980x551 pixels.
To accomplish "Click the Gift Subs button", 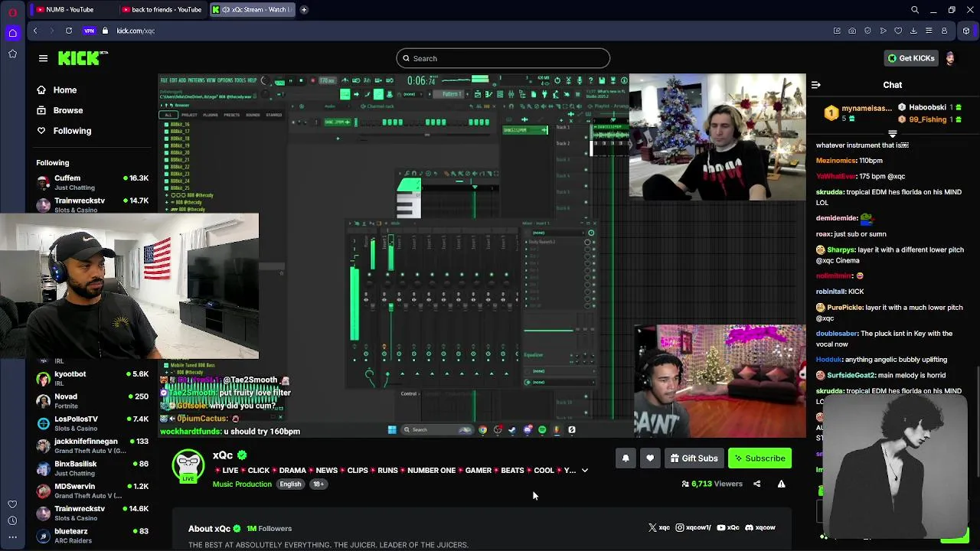I will (x=694, y=458).
